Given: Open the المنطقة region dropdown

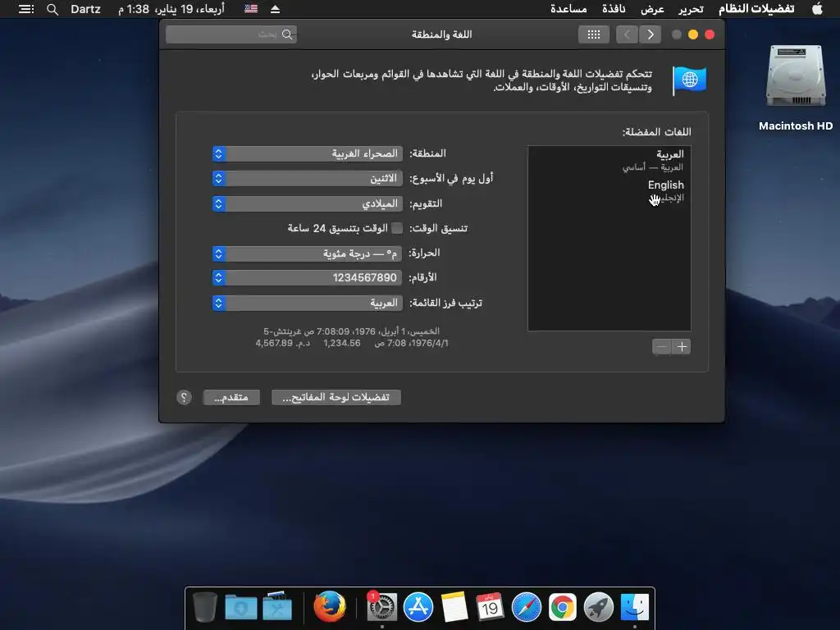Looking at the screenshot, I should [x=308, y=153].
